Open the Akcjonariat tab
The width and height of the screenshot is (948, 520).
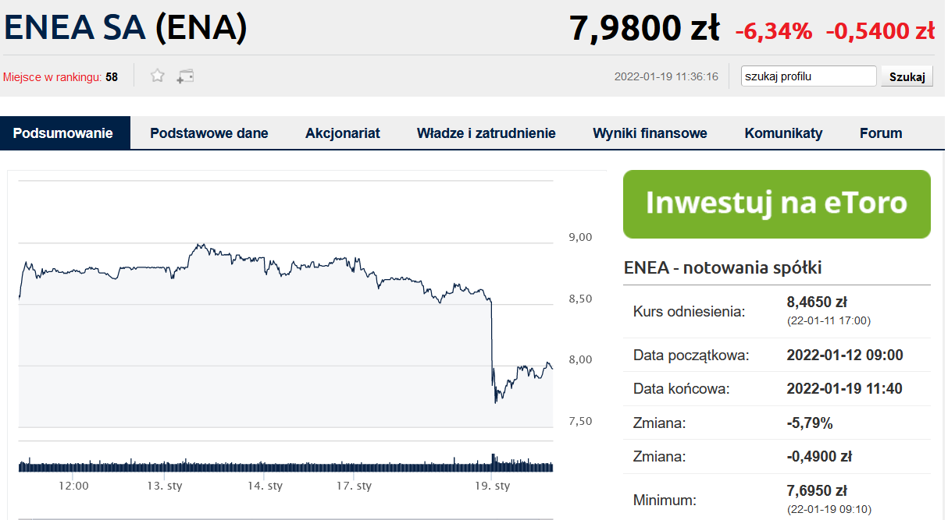[342, 133]
